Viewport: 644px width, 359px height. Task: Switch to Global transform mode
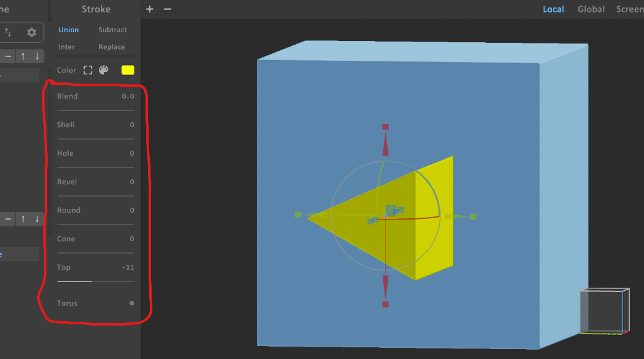click(591, 9)
